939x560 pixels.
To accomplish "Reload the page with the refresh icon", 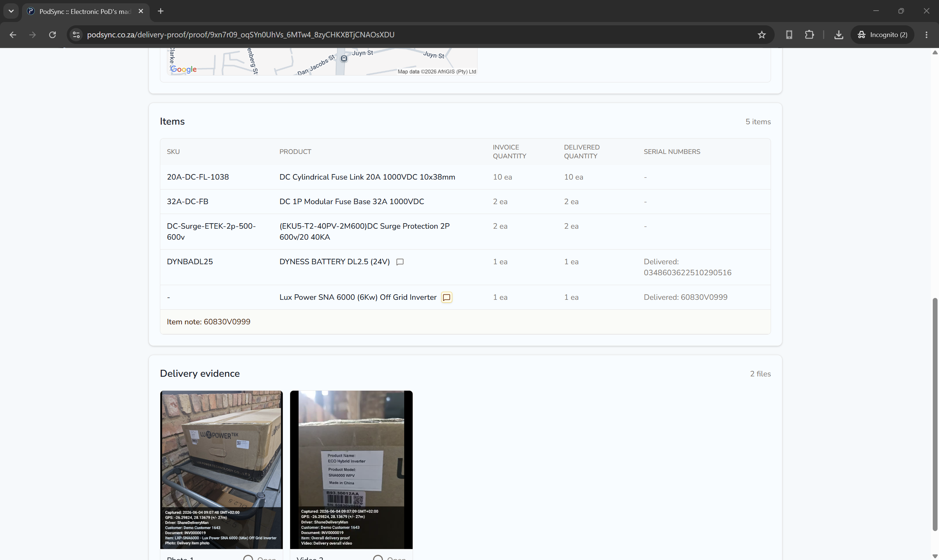I will coord(52,35).
